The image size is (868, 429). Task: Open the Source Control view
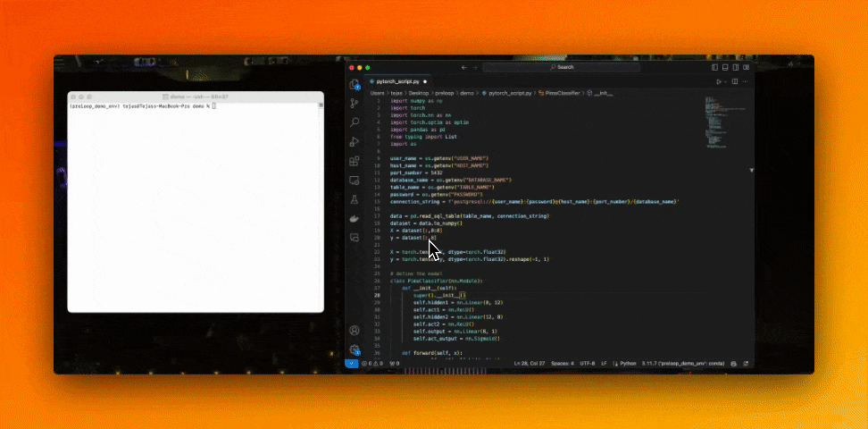(x=355, y=103)
